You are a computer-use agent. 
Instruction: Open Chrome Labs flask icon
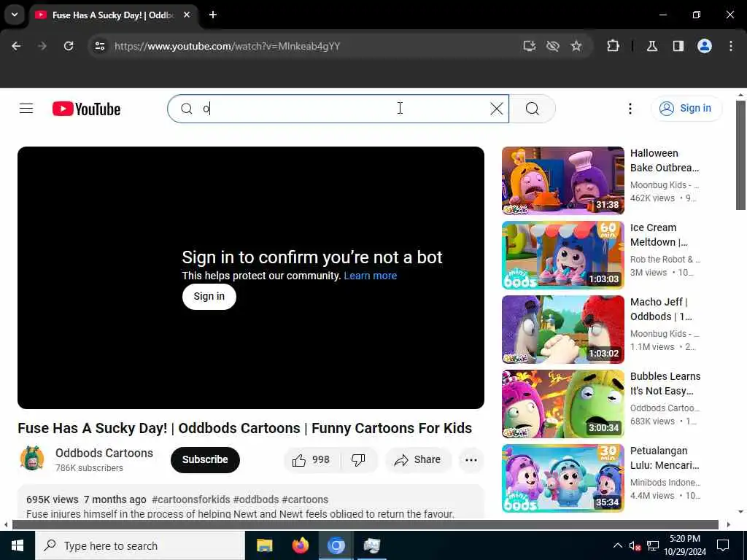pos(652,46)
